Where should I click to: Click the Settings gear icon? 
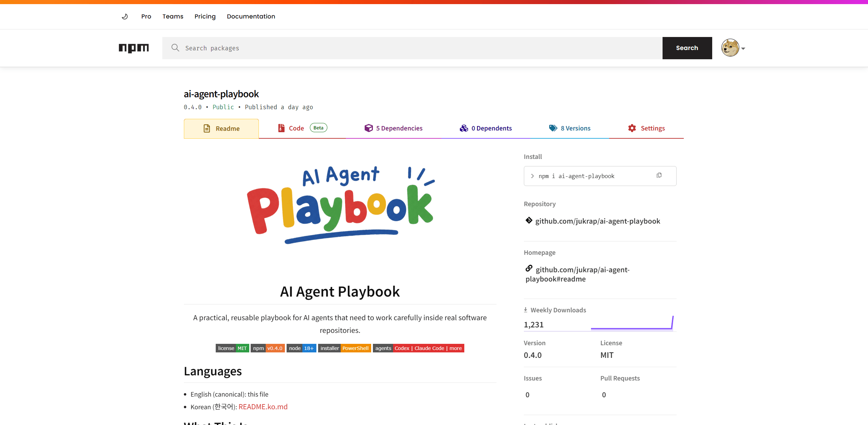[632, 128]
